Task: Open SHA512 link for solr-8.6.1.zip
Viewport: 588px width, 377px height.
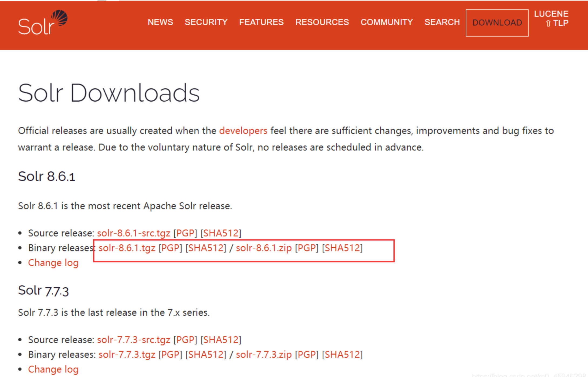Action: click(x=342, y=248)
